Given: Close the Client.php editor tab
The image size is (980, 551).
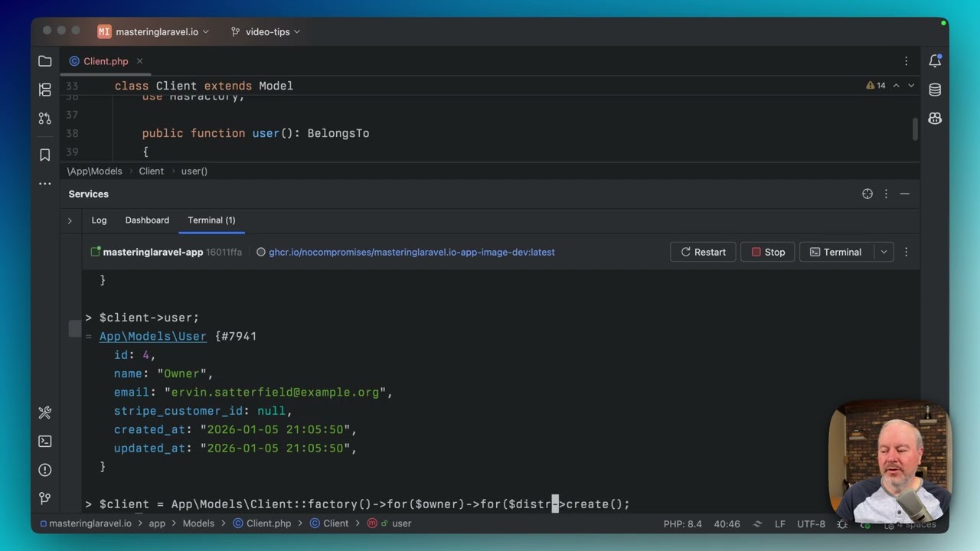Looking at the screenshot, I should [x=139, y=61].
